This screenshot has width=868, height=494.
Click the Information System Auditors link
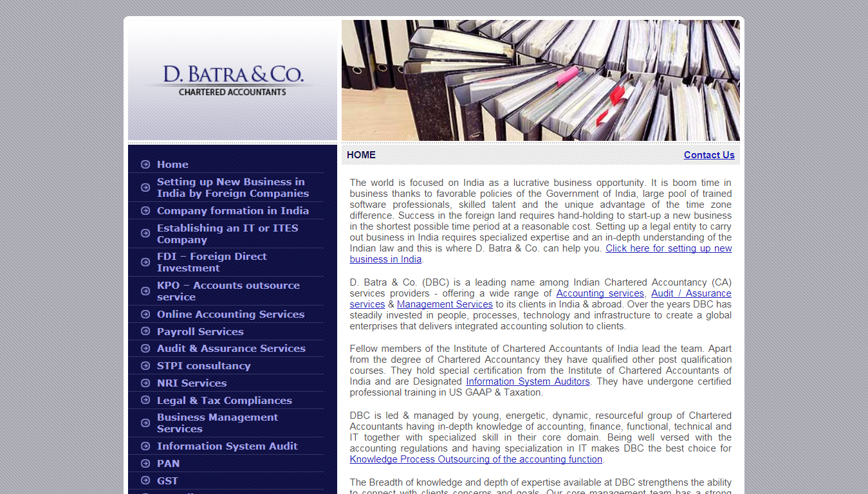528,381
